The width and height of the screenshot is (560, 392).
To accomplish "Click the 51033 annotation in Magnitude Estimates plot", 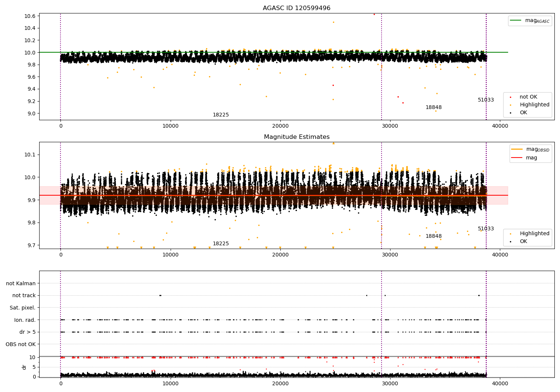I will 486,229.
